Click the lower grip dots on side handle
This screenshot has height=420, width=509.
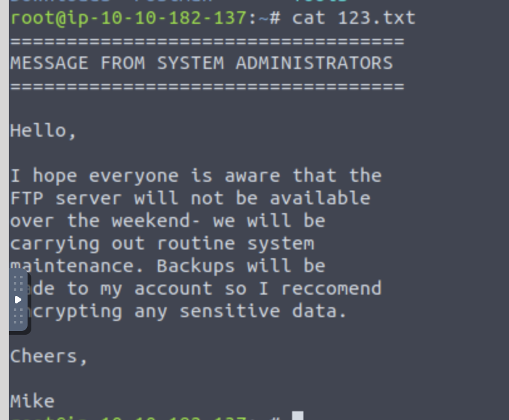pyautogui.click(x=18, y=317)
